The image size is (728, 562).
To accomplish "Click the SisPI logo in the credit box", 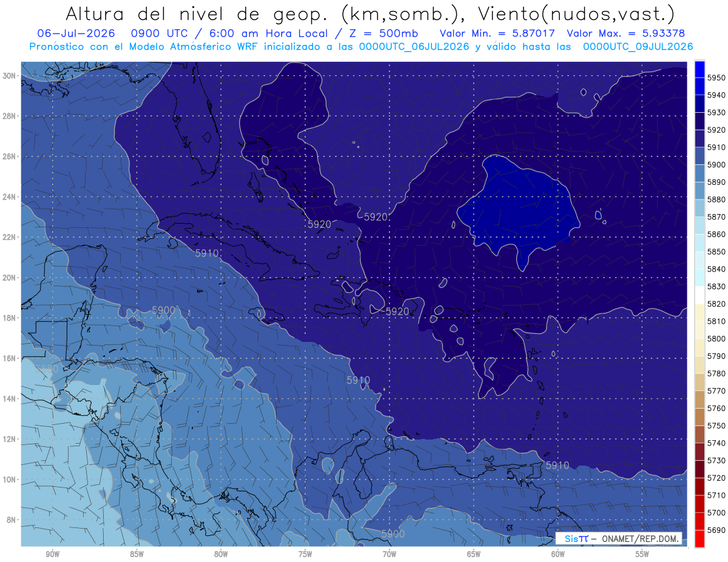I will pyautogui.click(x=576, y=539).
